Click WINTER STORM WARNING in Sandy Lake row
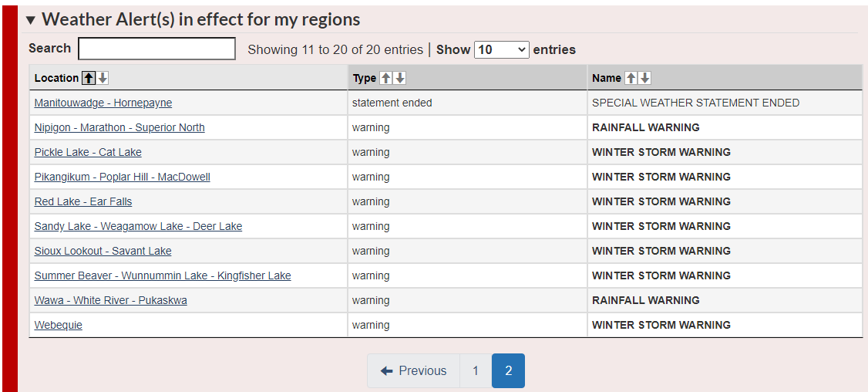The height and width of the screenshot is (392, 868). coord(661,226)
